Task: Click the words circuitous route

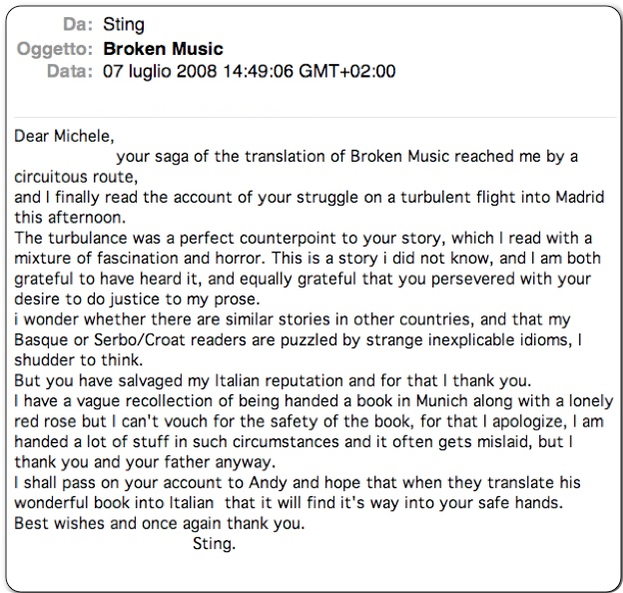Action: (x=76, y=177)
